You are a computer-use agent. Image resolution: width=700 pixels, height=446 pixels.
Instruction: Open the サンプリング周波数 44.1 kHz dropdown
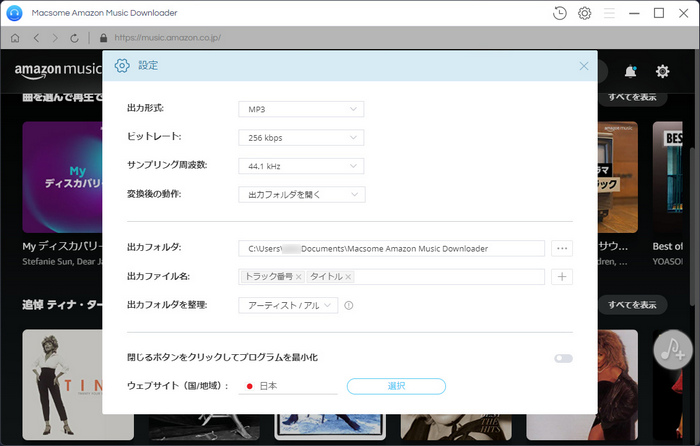pos(301,166)
